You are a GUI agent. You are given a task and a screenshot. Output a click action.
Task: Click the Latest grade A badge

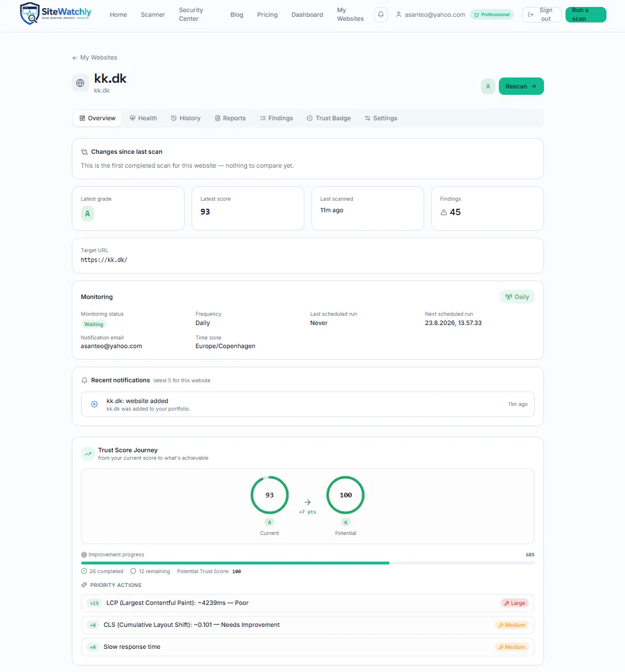tap(87, 213)
